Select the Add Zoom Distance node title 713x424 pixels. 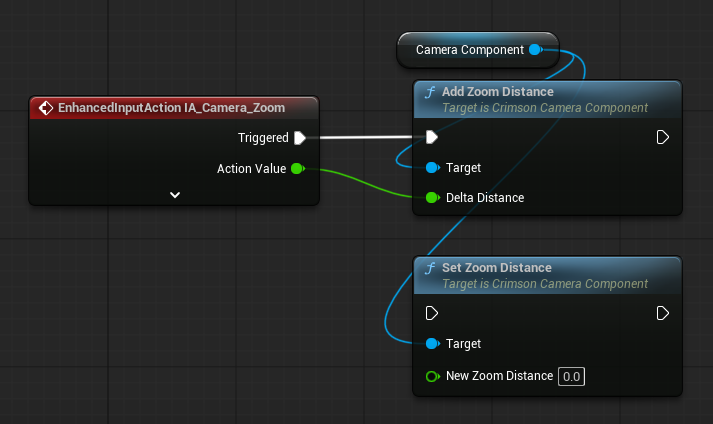498,92
